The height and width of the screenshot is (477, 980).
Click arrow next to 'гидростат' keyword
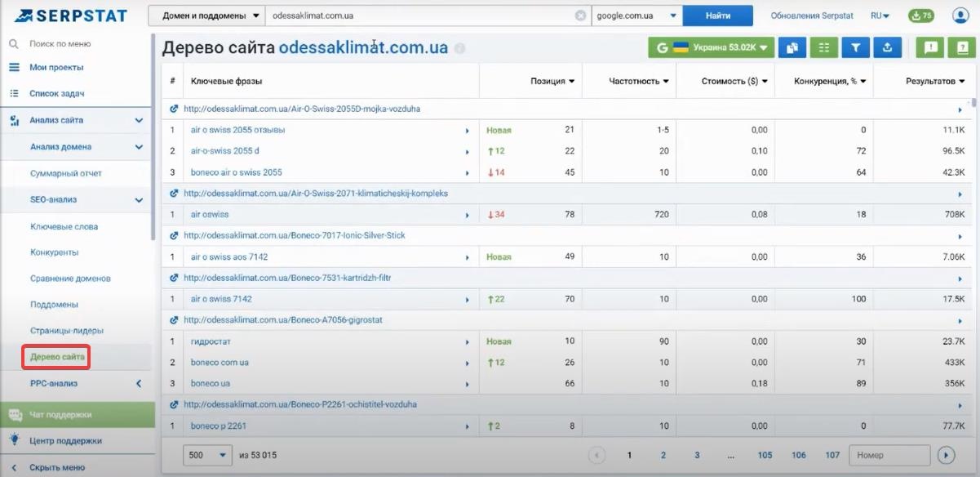(x=468, y=341)
